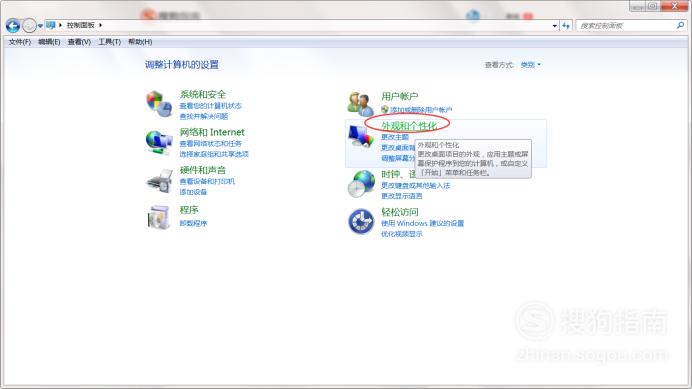Click the 程序 programs box icon

[x=159, y=217]
